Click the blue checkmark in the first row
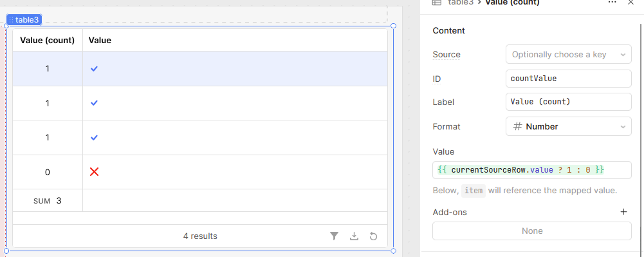 [94, 69]
